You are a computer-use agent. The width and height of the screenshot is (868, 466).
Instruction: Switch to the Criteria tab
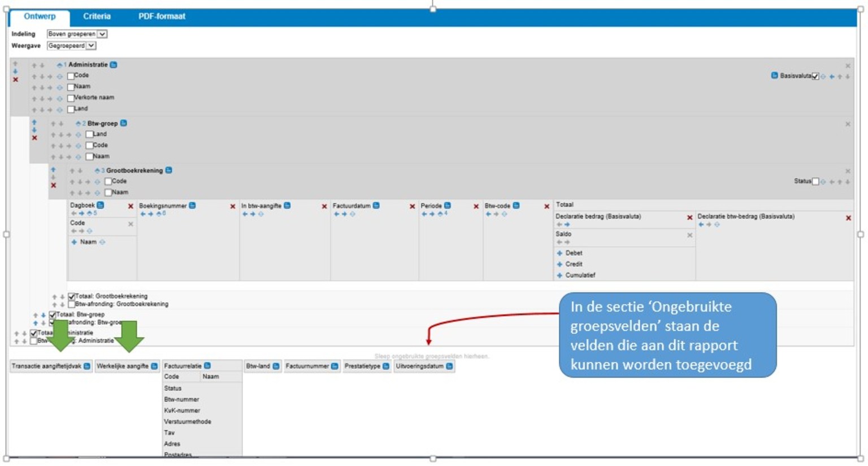pos(97,16)
